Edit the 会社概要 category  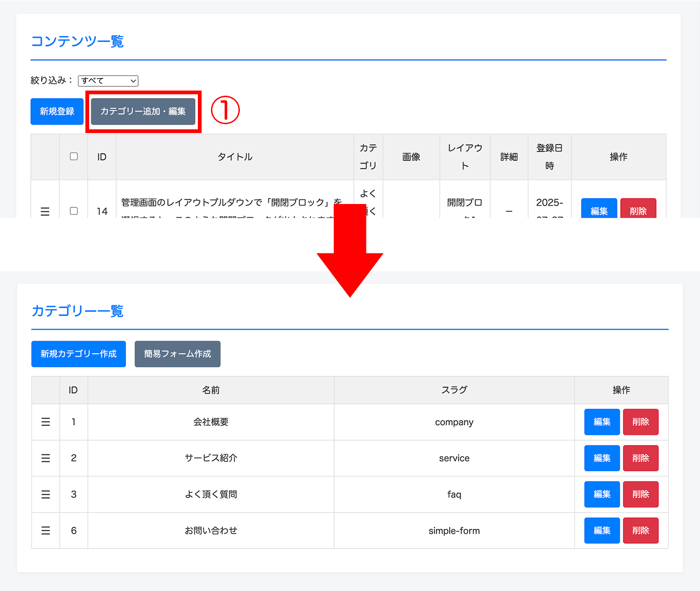[602, 422]
